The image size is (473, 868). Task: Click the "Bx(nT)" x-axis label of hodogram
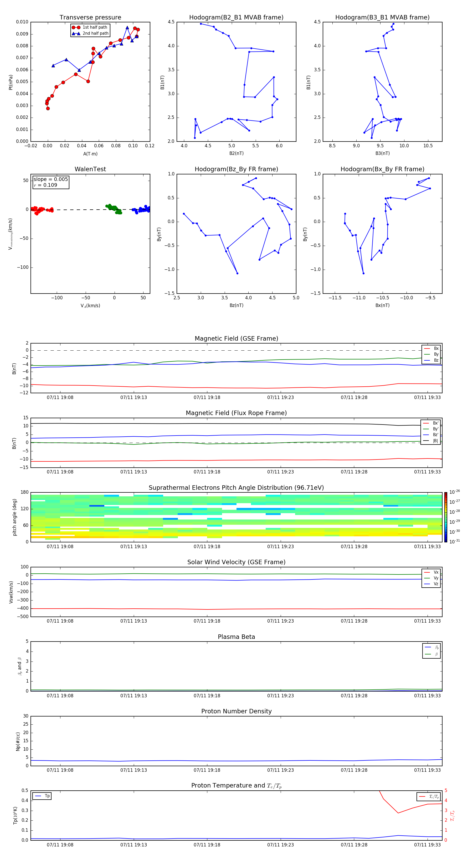click(382, 305)
